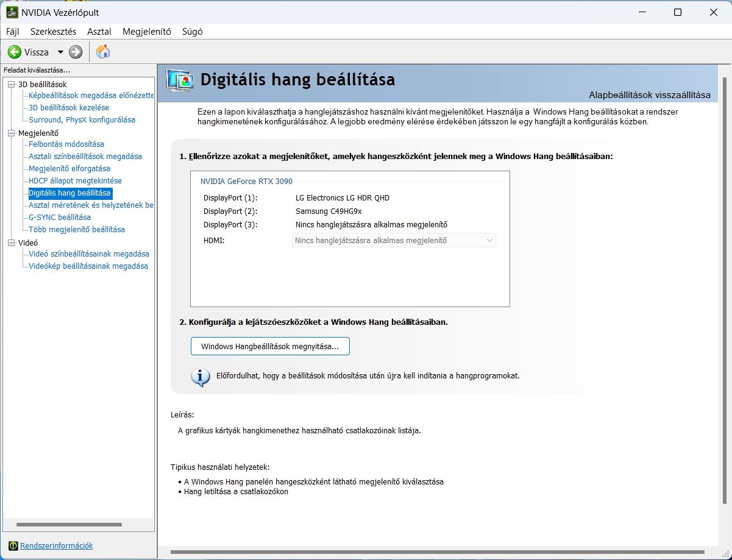This screenshot has height=560, width=732.
Task: Open the Súgó menu
Action: [x=193, y=32]
